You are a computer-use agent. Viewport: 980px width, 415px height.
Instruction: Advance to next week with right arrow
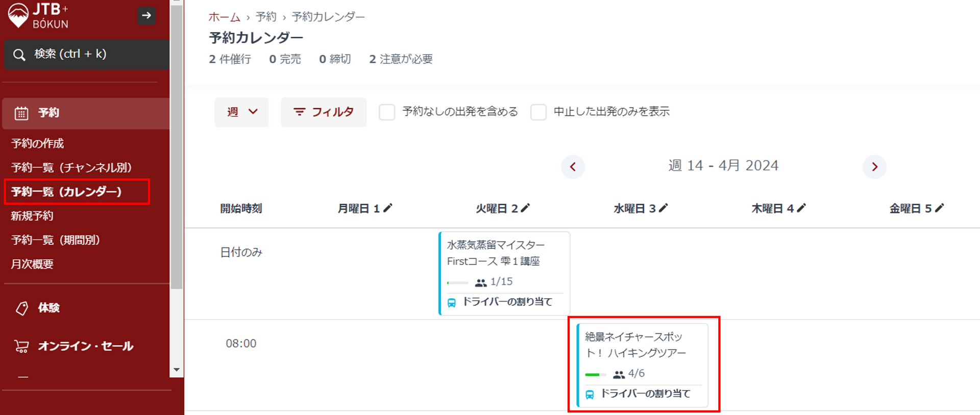[874, 167]
